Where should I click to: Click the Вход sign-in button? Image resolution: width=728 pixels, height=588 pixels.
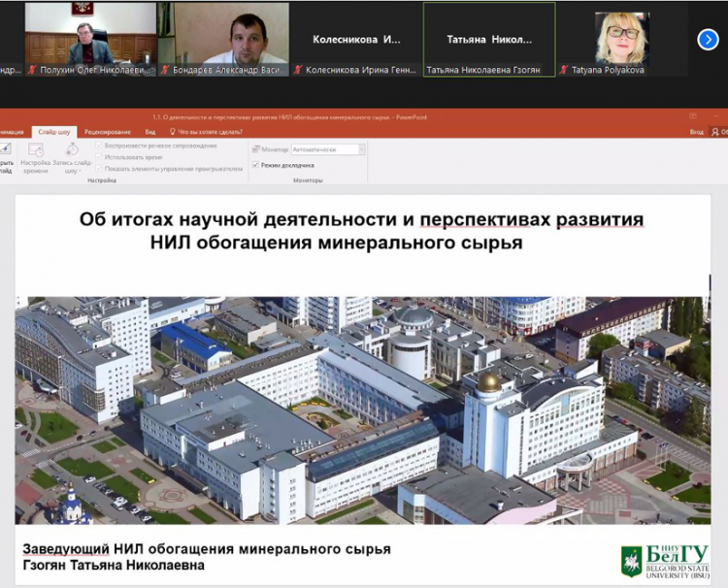[696, 132]
